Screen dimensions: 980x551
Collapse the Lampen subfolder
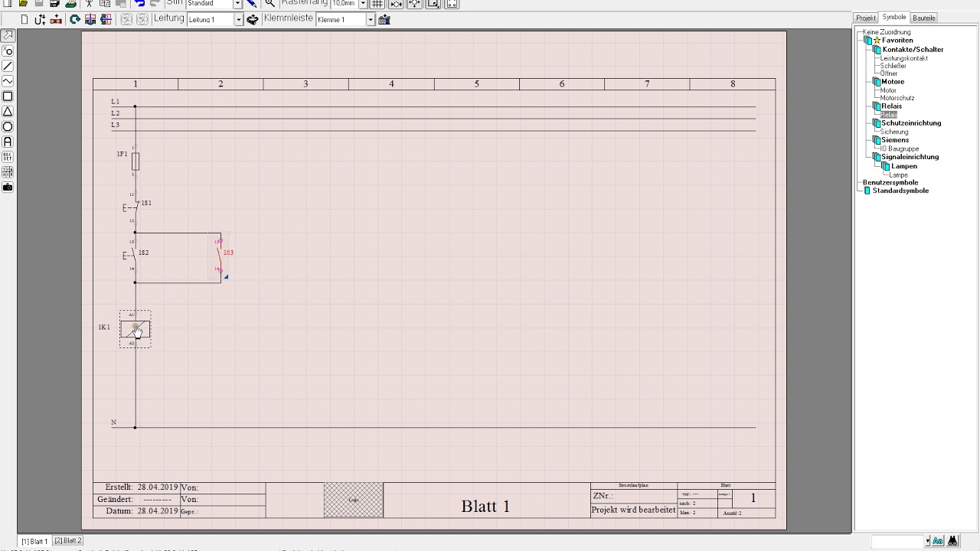(x=886, y=166)
